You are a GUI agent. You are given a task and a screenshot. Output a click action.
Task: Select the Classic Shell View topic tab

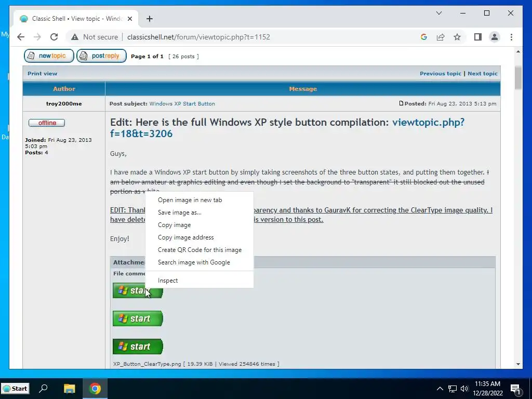click(x=76, y=19)
